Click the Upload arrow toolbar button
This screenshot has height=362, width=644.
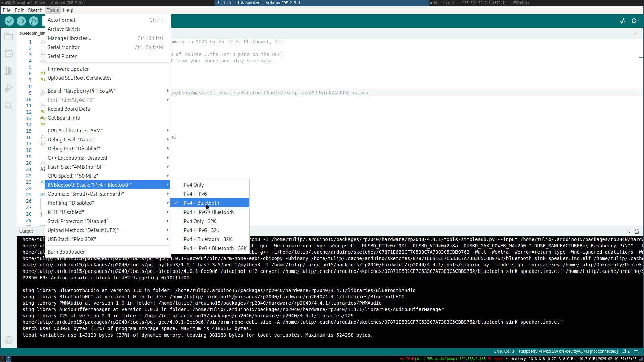(x=21, y=21)
